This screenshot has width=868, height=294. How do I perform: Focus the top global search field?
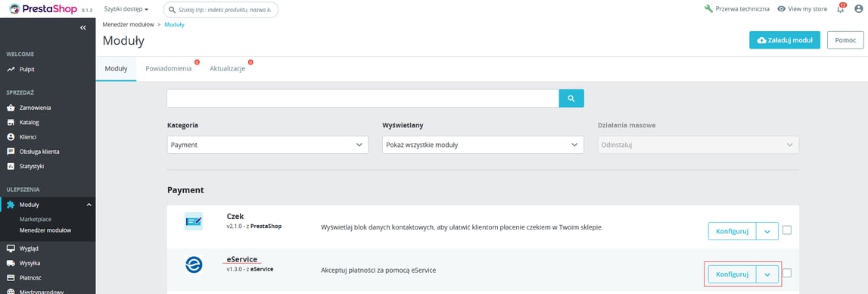(221, 9)
